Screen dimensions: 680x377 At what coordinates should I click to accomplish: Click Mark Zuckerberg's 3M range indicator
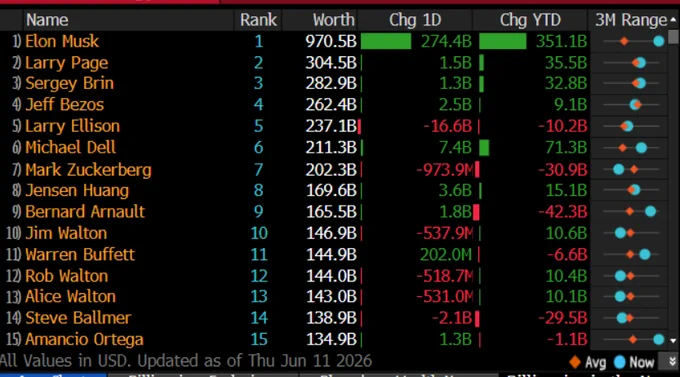point(631,169)
